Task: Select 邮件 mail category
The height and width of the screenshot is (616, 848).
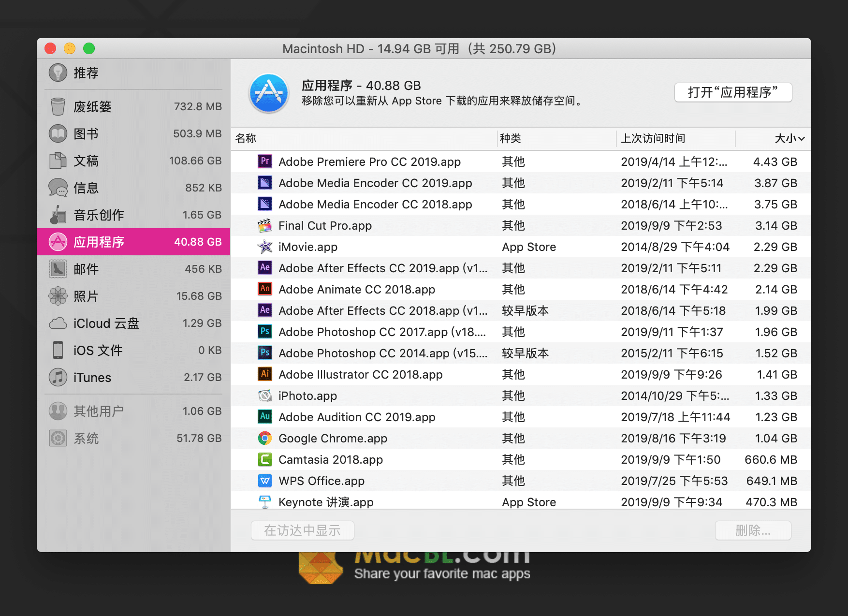Action: (133, 269)
